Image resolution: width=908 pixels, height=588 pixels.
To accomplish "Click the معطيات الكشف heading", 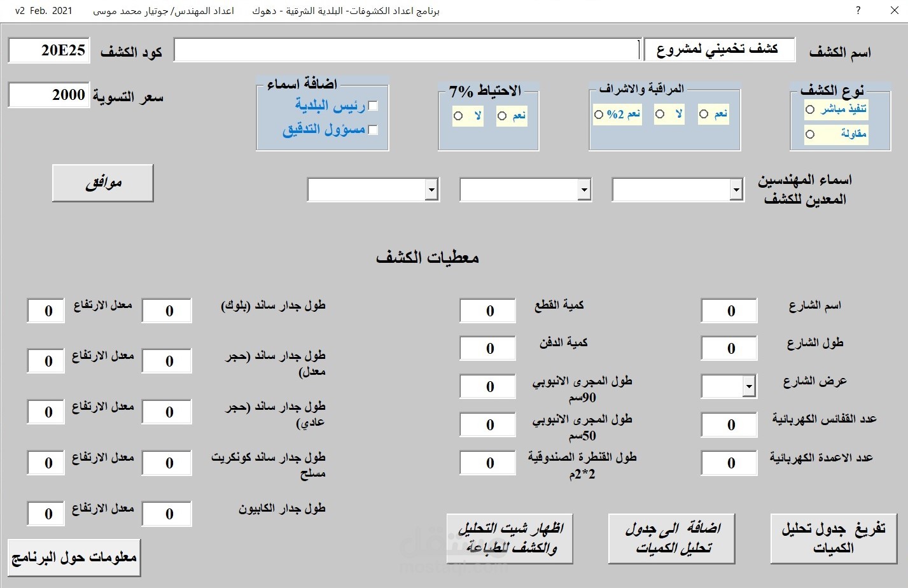I will (x=427, y=258).
